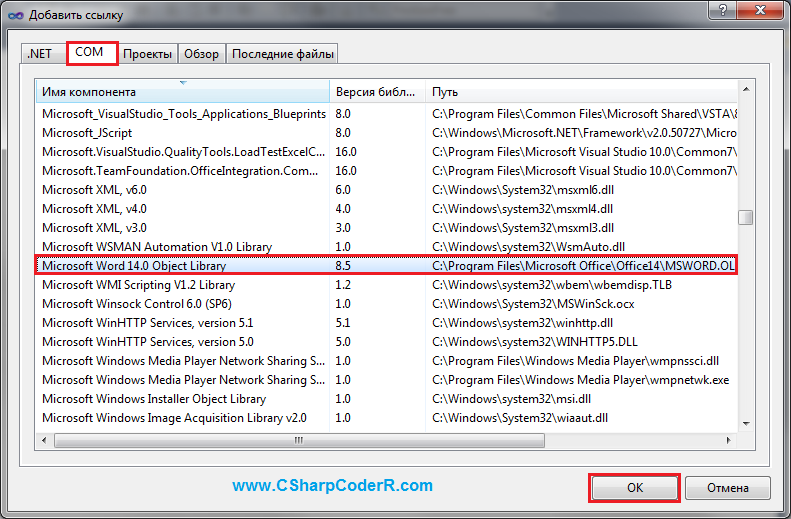Select the Microsoft_JScript component
Image resolution: width=791 pixels, height=519 pixels.
[386, 133]
